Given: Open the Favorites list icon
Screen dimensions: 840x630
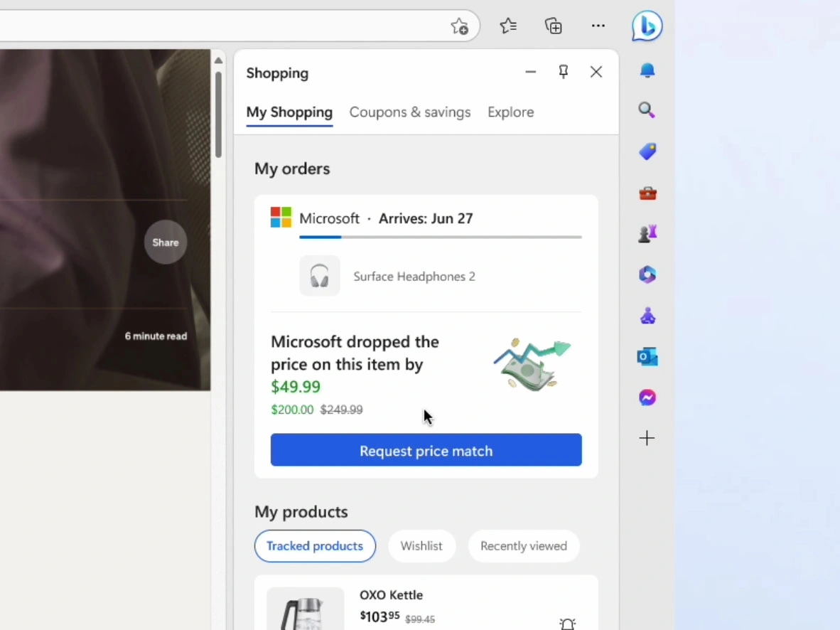Looking at the screenshot, I should click(x=508, y=26).
